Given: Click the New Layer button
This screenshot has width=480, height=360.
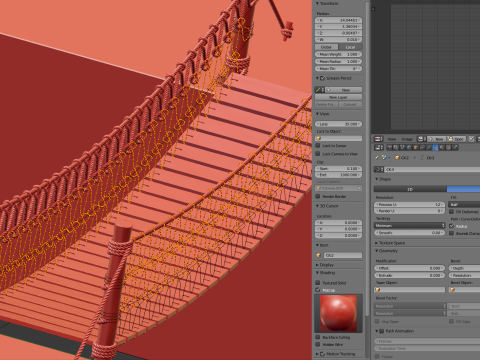Looking at the screenshot, I should (339, 97).
